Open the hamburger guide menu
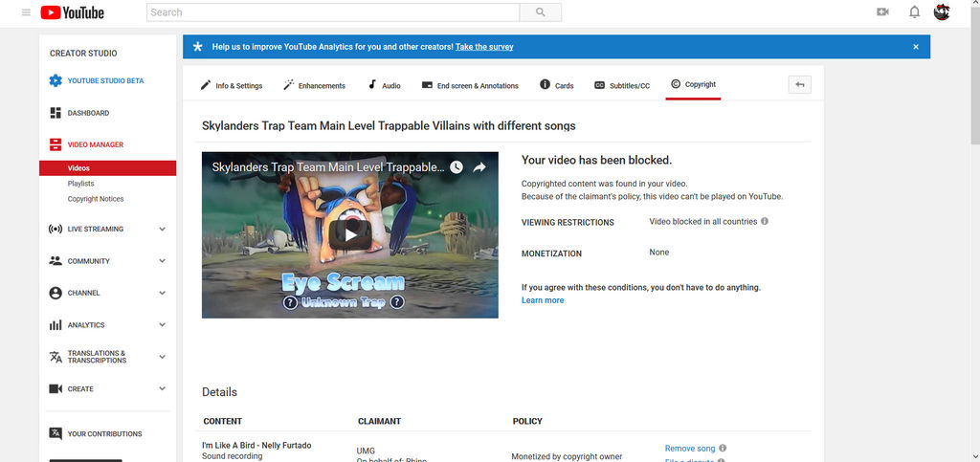 (25, 12)
